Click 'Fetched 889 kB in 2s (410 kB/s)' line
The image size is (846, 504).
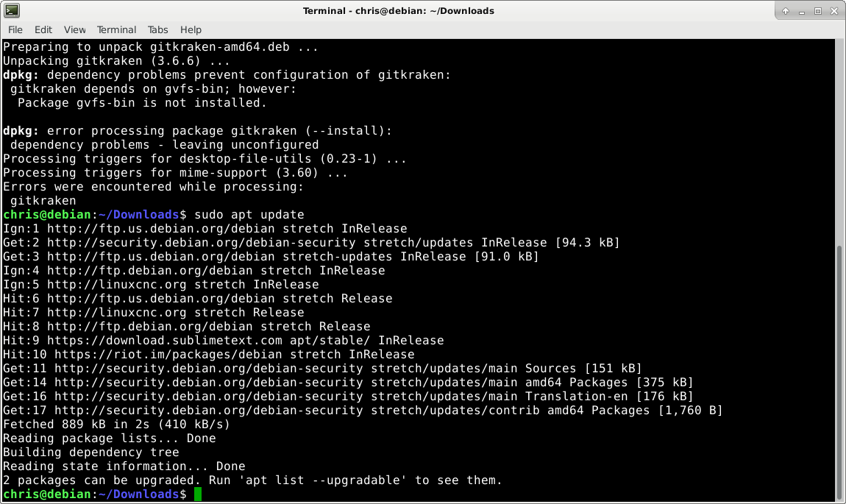(116, 425)
